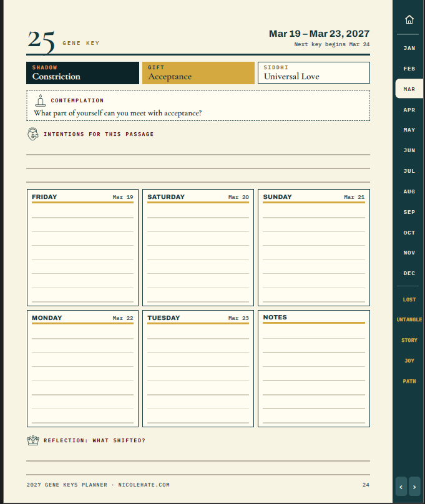The image size is (425, 504).
Task: Open the UNTANGLE section link
Action: click(409, 319)
